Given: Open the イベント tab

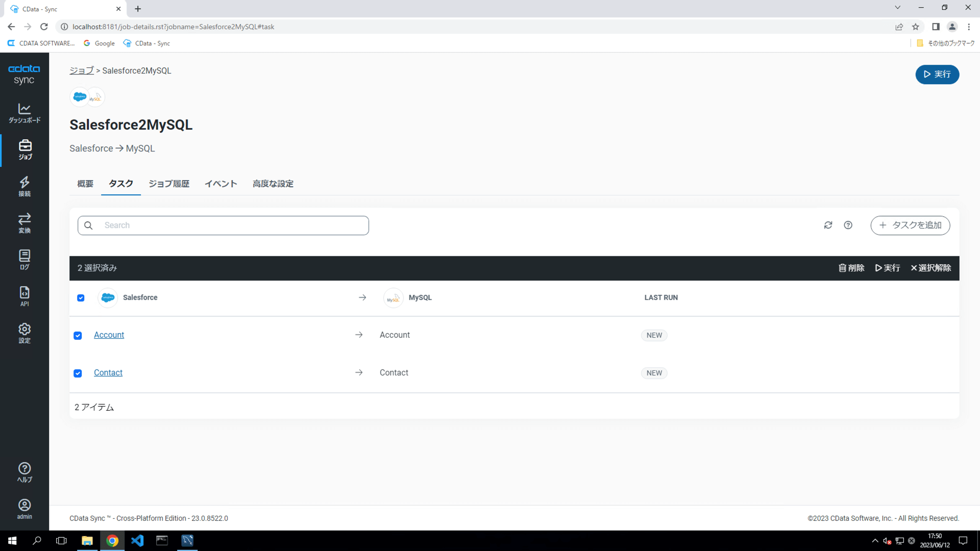Looking at the screenshot, I should coord(220,184).
